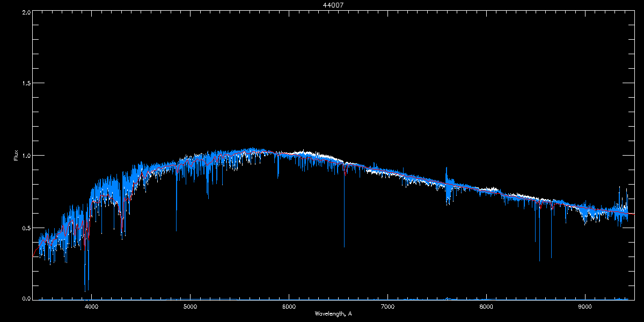
Task: Click the x-axis tick label 8000
Action: [x=486, y=307]
